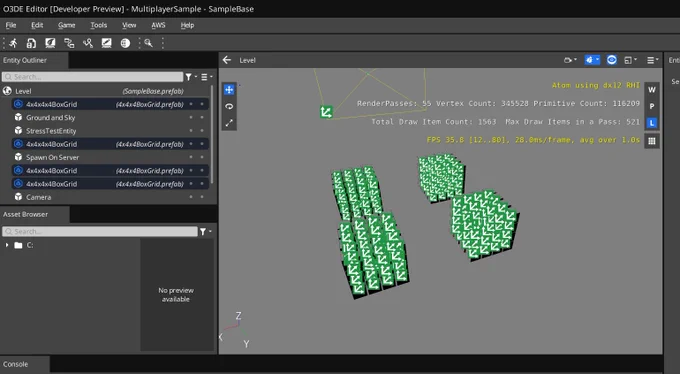Click the Asset Browser search field
680x374 pixels.
pos(100,232)
